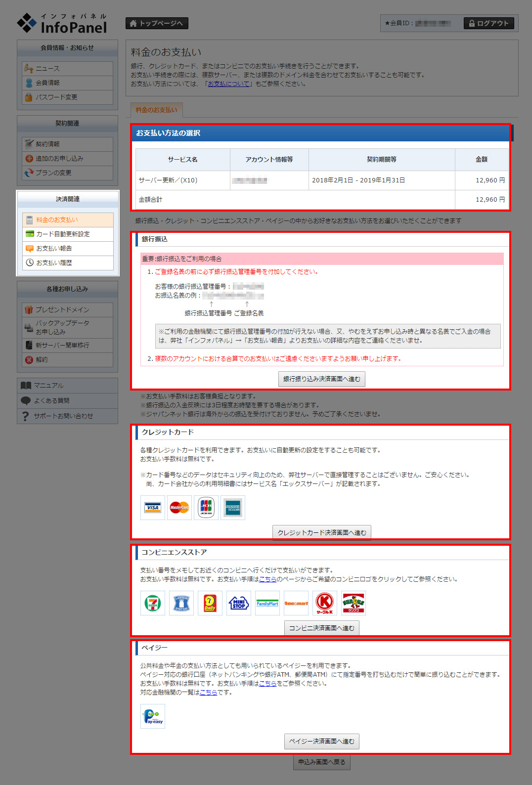Screen dimensions: 532x785
Task: Click the book icon beside マニュアル
Action: (26, 385)
